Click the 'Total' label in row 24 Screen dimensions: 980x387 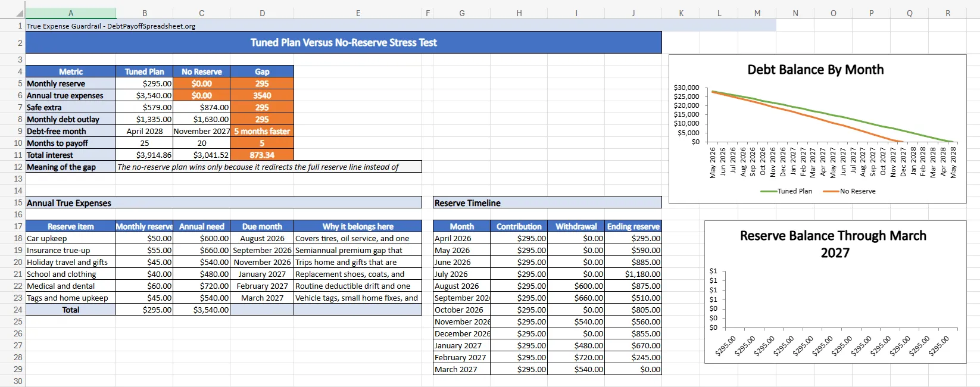click(x=71, y=310)
